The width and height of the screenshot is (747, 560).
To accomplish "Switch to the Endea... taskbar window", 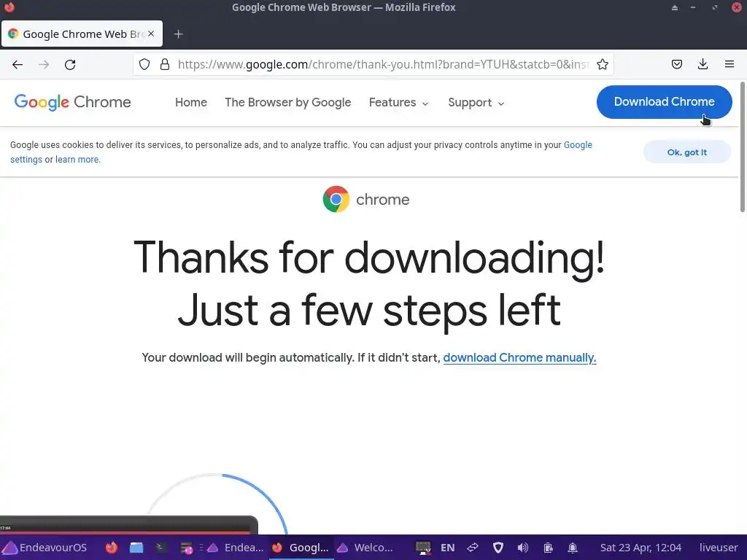I will coord(234,548).
